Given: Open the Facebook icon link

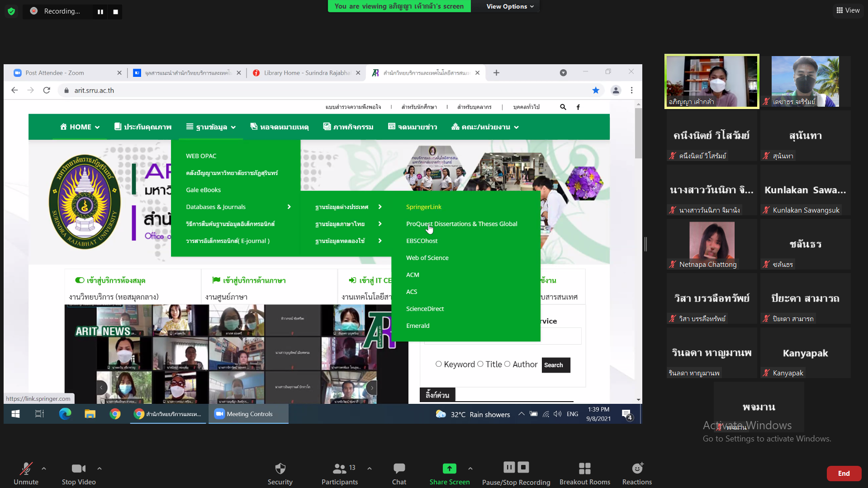Looking at the screenshot, I should [x=578, y=107].
